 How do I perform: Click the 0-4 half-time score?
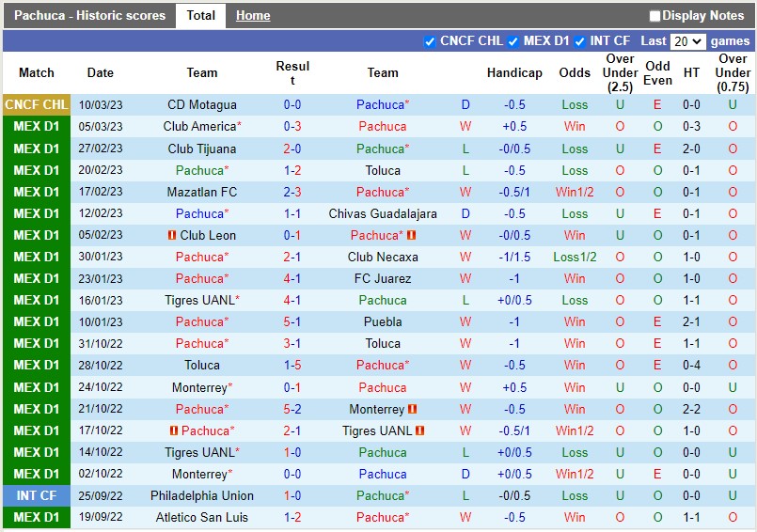(x=691, y=366)
